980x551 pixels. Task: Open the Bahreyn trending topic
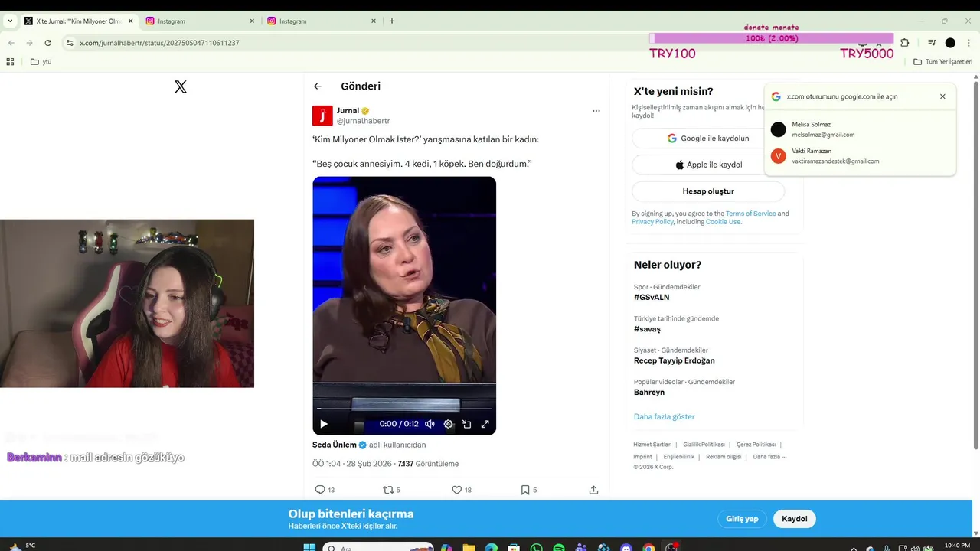pos(649,392)
